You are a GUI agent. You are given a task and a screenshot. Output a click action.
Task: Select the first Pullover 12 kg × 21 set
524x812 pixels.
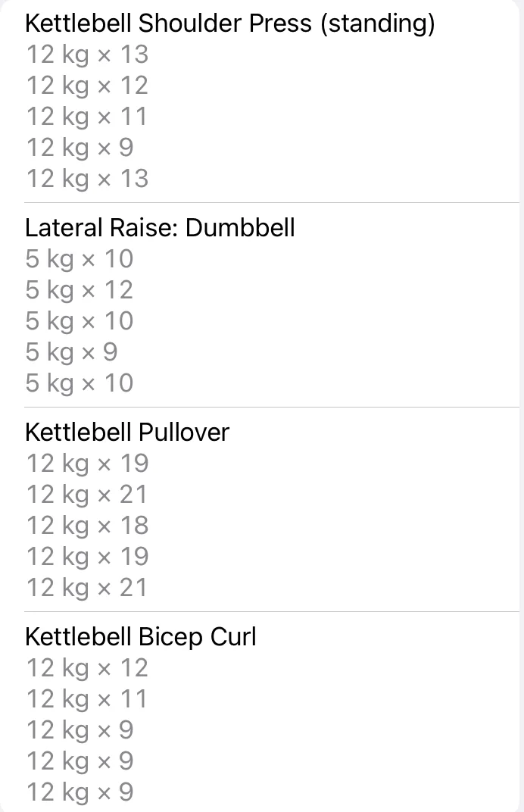(87, 495)
